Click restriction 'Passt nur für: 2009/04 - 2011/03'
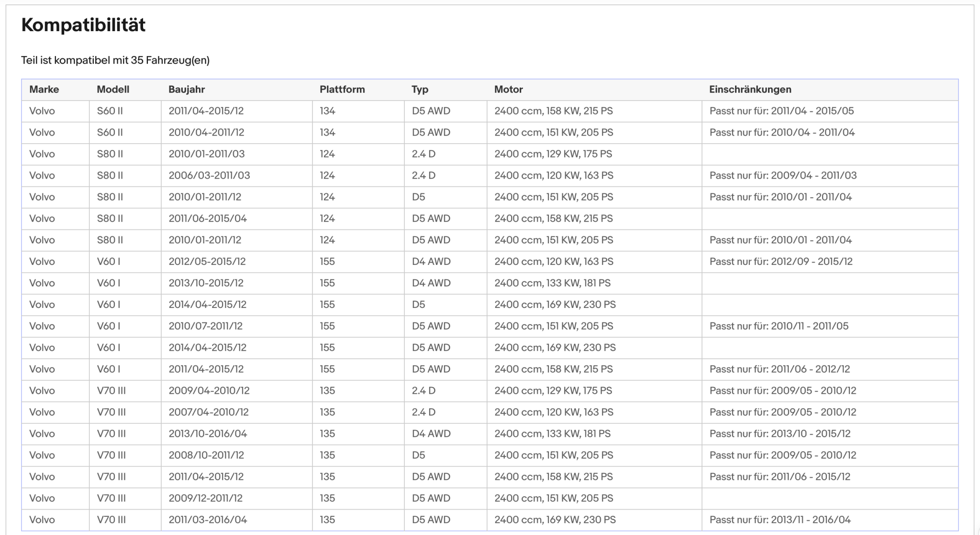980x535 pixels. 783,176
